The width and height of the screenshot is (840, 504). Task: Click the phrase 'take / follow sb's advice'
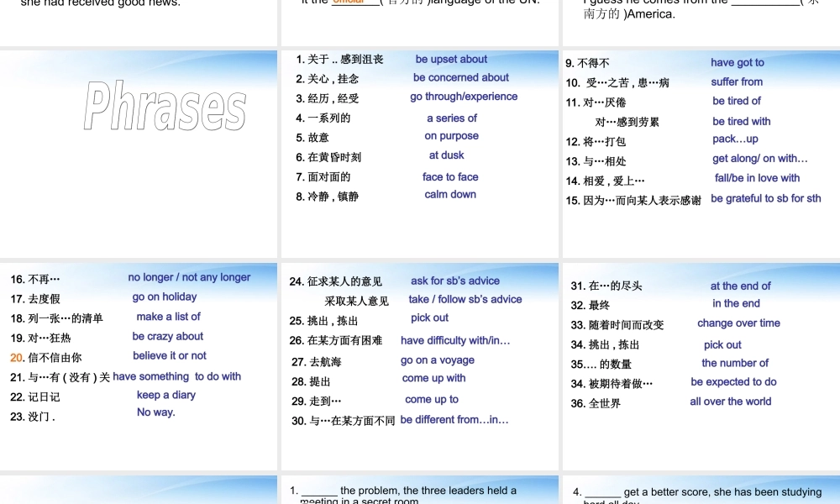[465, 299]
